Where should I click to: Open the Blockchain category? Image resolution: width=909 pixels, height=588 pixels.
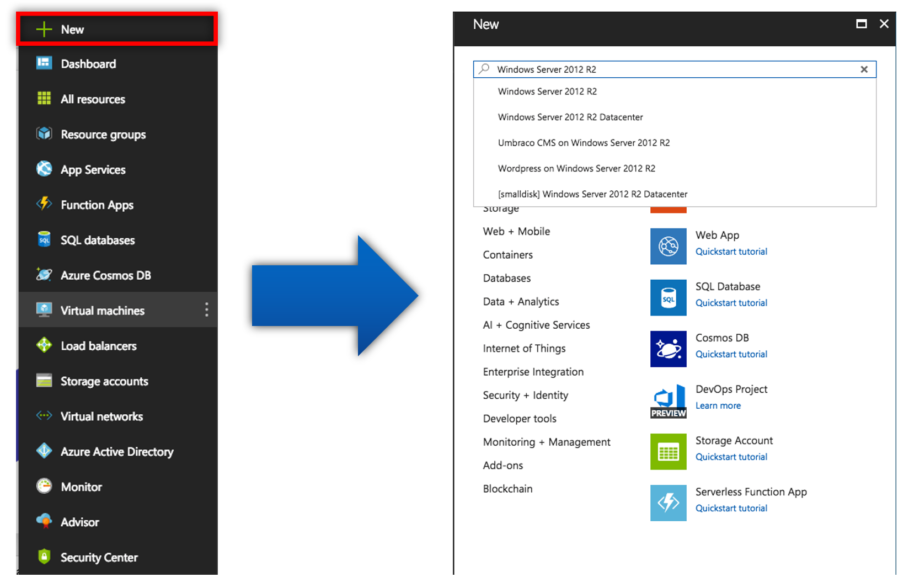click(x=507, y=489)
